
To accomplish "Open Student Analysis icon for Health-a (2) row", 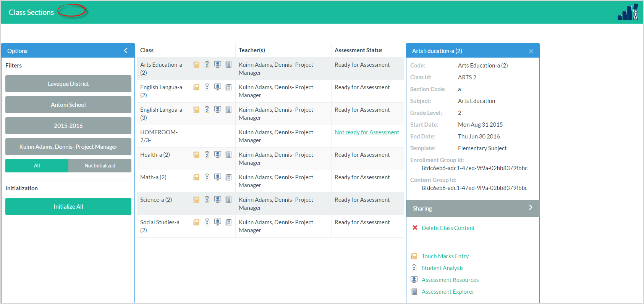I will (207, 155).
